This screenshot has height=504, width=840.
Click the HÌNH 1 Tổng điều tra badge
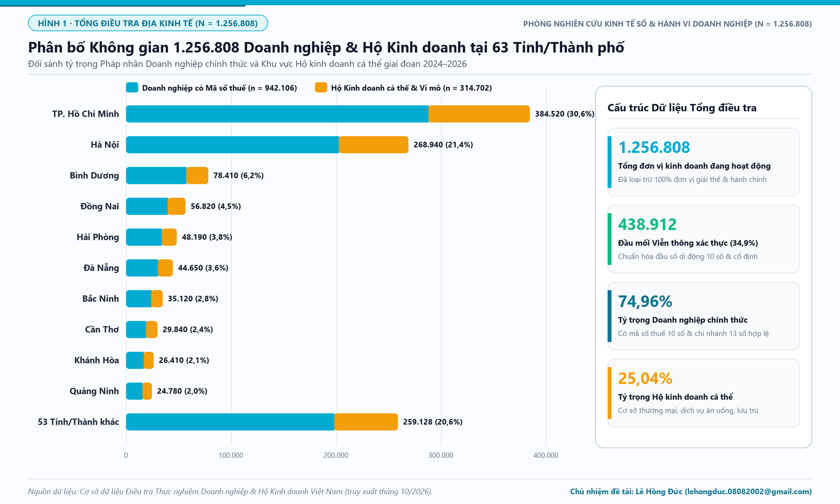pos(148,23)
